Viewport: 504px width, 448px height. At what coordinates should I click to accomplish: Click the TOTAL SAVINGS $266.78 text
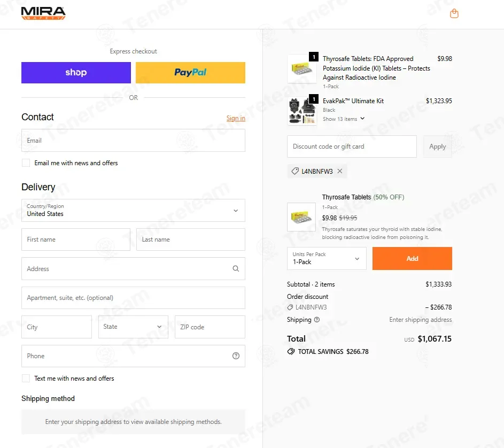[333, 352]
